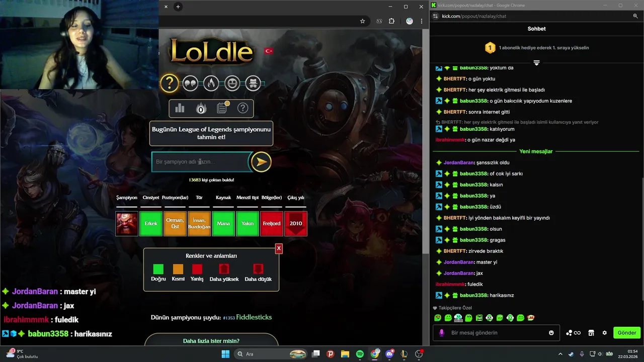644x362 pixels.
Task: Click the İnsan, Buzdoğan species tile
Action: pyautogui.click(x=199, y=224)
